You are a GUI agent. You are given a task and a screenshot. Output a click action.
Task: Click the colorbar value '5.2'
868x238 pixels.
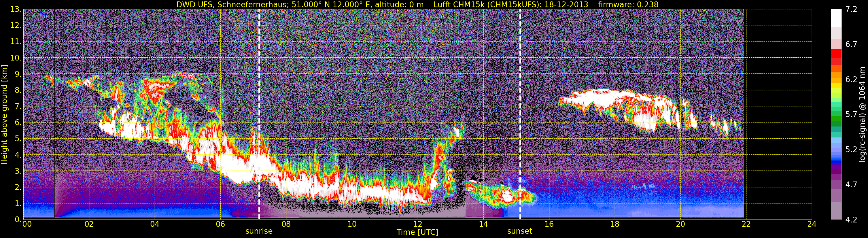coord(851,149)
